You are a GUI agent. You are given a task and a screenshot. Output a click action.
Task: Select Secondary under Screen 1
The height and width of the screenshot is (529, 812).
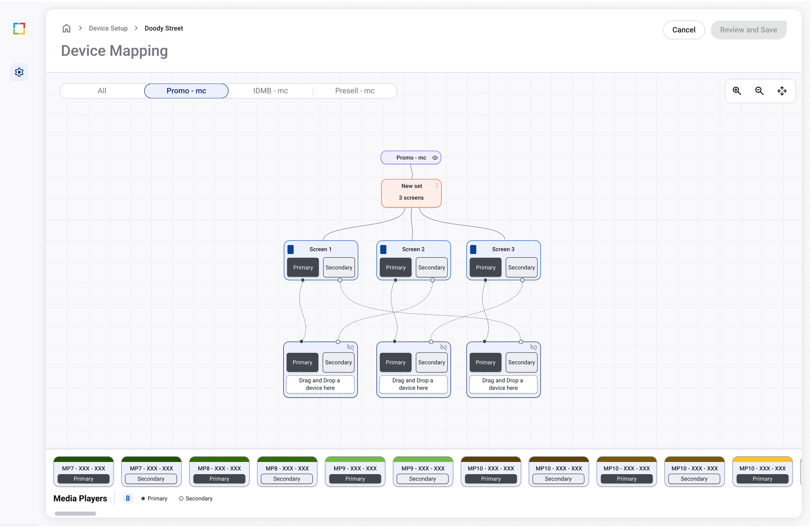(x=338, y=267)
